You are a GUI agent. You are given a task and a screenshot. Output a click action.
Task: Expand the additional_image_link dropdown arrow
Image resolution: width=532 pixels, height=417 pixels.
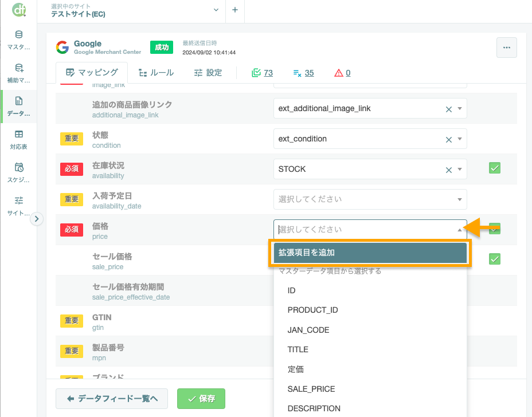460,109
